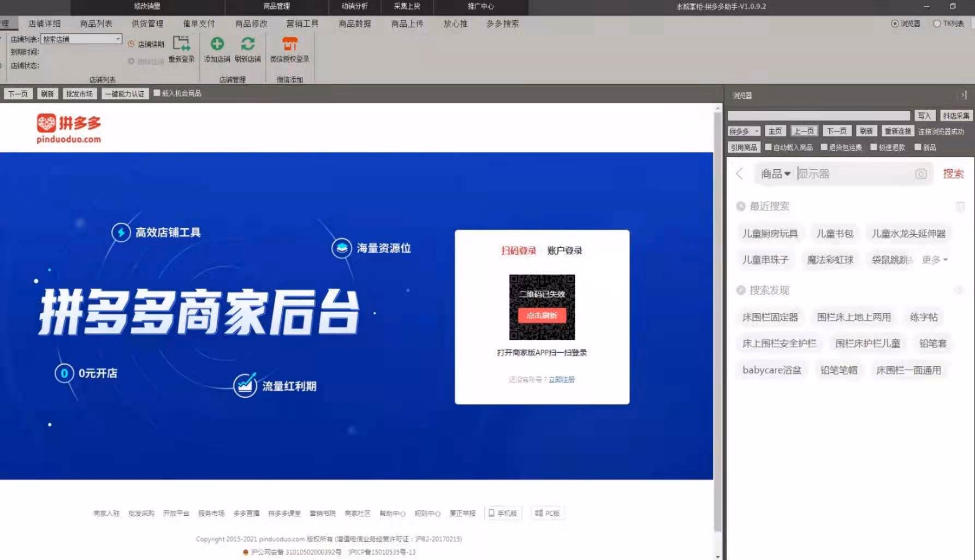Click the Pinduoduo heart logo
This screenshot has width=975, height=560.
click(46, 123)
